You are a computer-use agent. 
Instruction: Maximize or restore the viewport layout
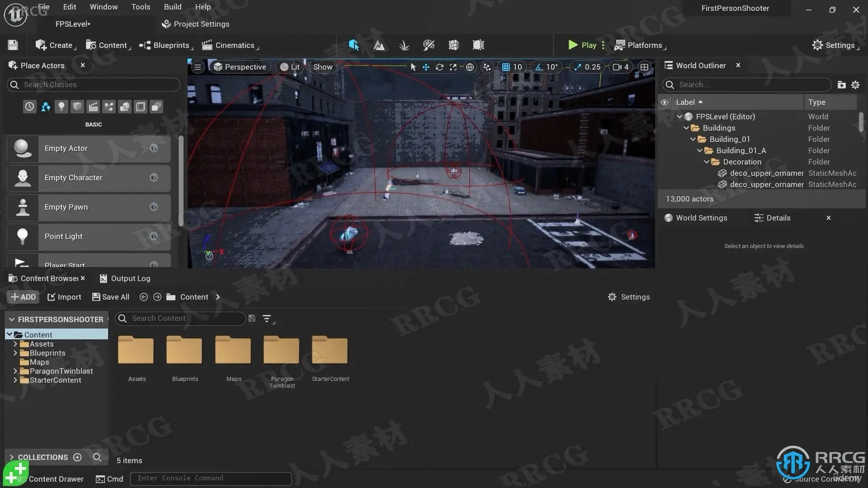coord(644,67)
